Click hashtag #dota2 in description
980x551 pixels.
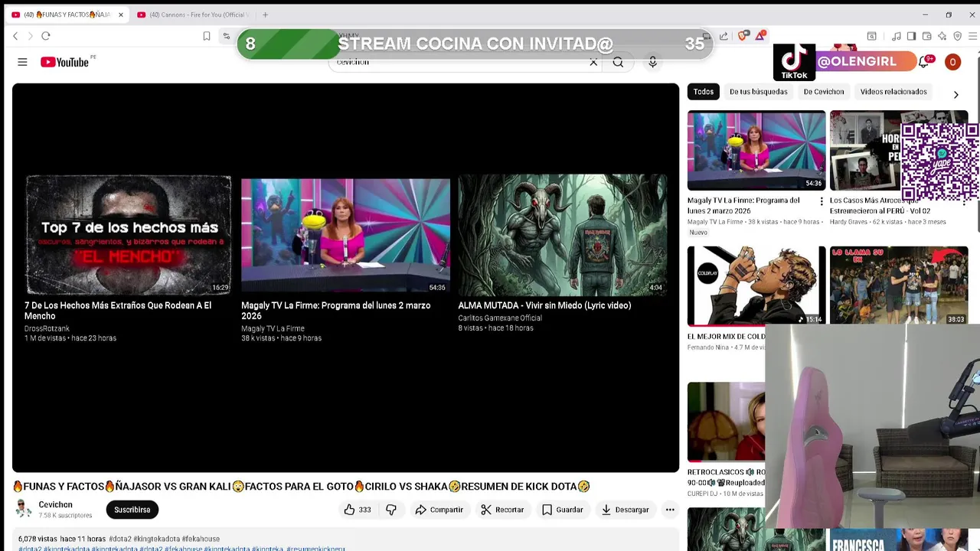120,540
